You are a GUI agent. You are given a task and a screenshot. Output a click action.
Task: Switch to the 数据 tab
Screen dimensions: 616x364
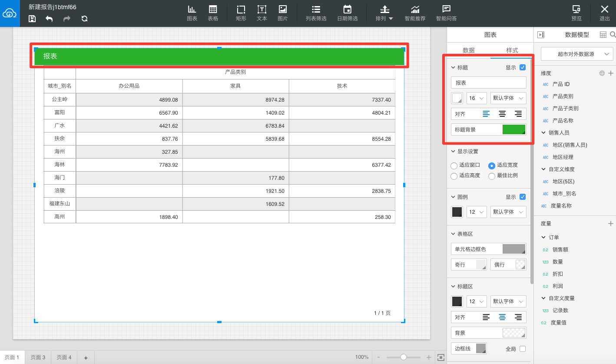[x=468, y=50]
